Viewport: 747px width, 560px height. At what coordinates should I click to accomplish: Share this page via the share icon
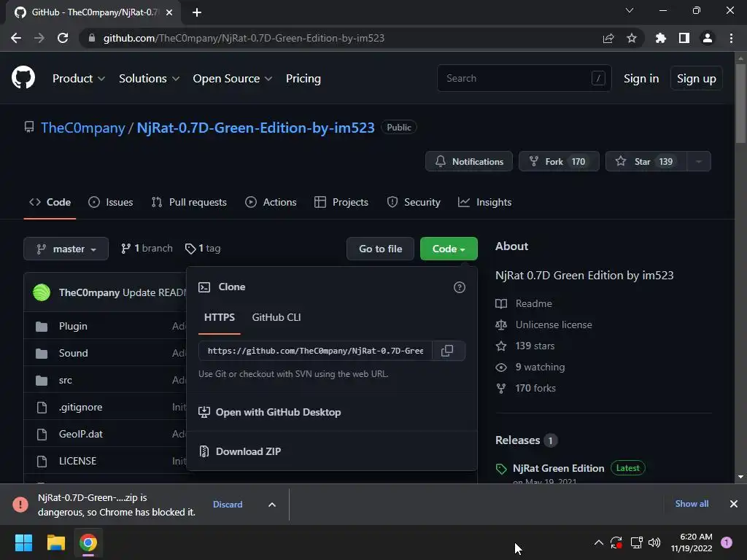(x=608, y=38)
